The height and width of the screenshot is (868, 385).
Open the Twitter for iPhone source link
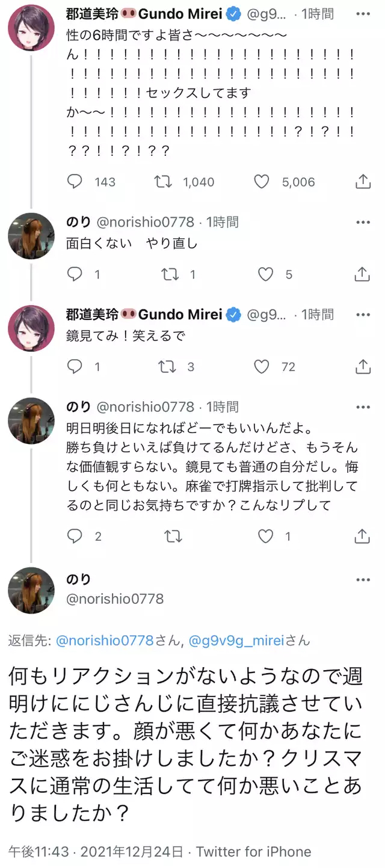click(253, 852)
